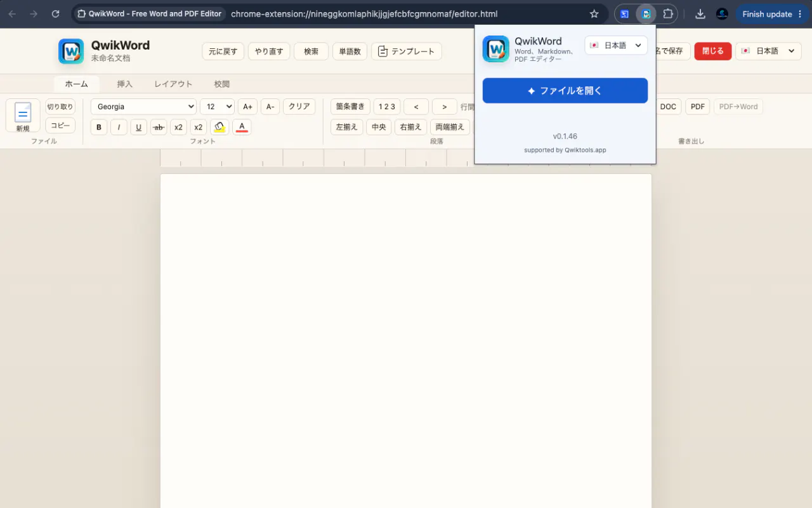The width and height of the screenshot is (812, 508).
Task: Increase font size with A+
Action: click(247, 107)
